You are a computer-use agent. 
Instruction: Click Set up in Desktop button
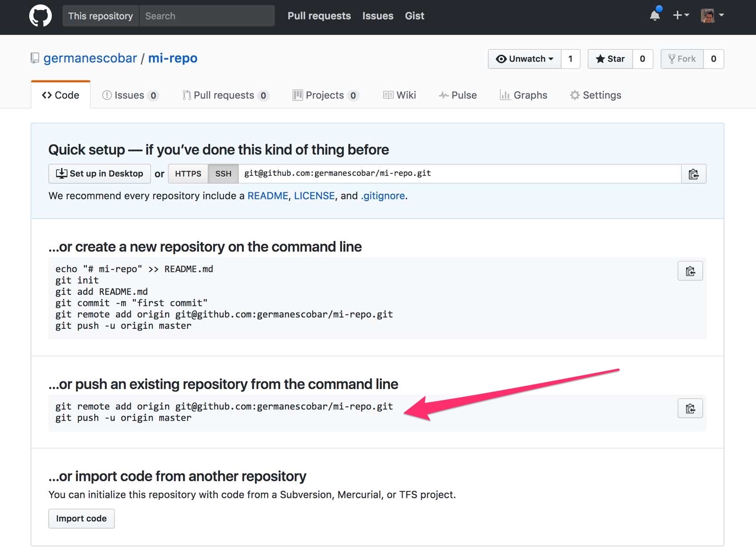[x=99, y=174]
